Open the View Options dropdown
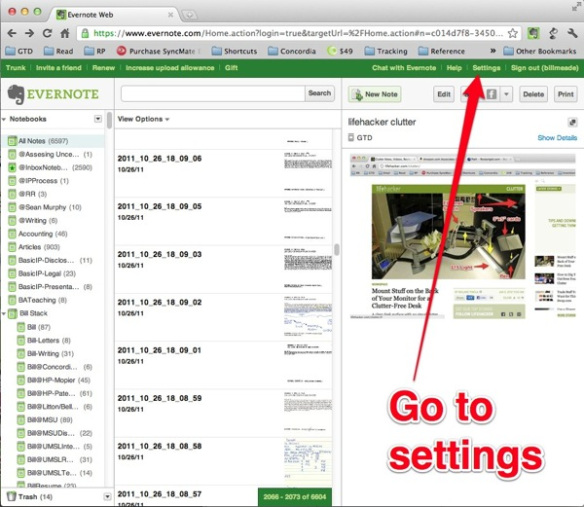Screen dimensions: 584x507 point(143,119)
